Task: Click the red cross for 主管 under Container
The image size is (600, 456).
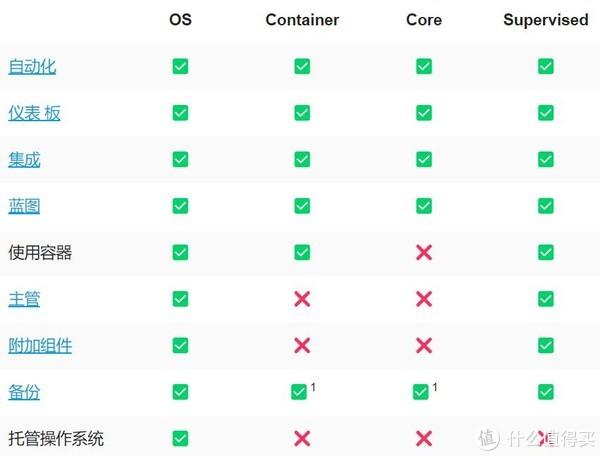Action: coord(302,299)
